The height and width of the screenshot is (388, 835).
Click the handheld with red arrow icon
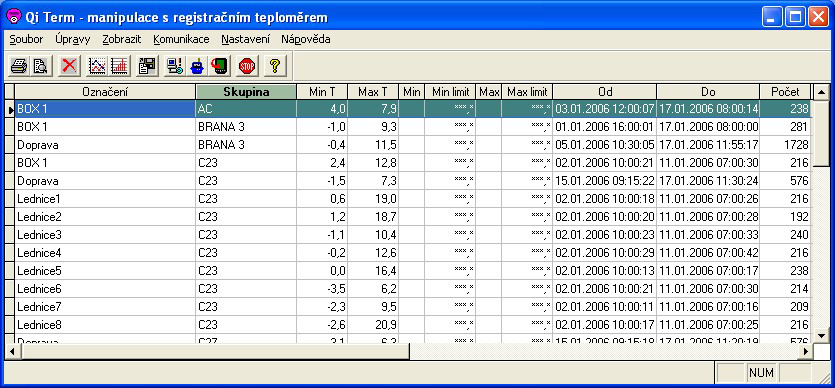pyautogui.click(x=219, y=66)
